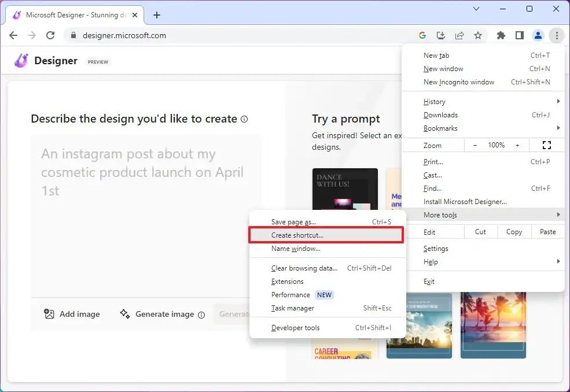
Task: Click the info icon beside the describe heading
Action: (244, 119)
